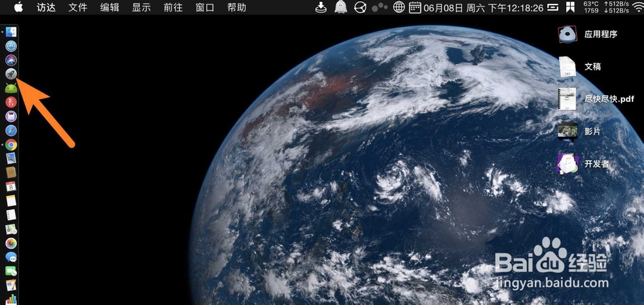Open Launchpad rocket icon

tap(11, 74)
